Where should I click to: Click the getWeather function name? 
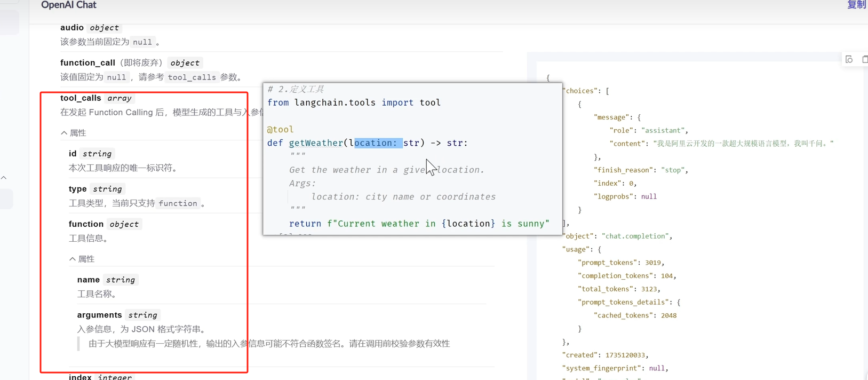316,143
